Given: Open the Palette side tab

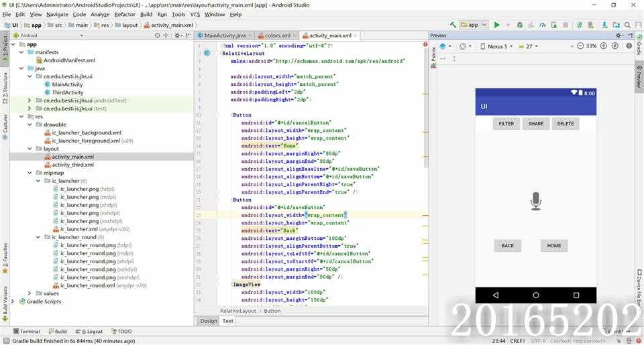Looking at the screenshot, I should (x=433, y=58).
